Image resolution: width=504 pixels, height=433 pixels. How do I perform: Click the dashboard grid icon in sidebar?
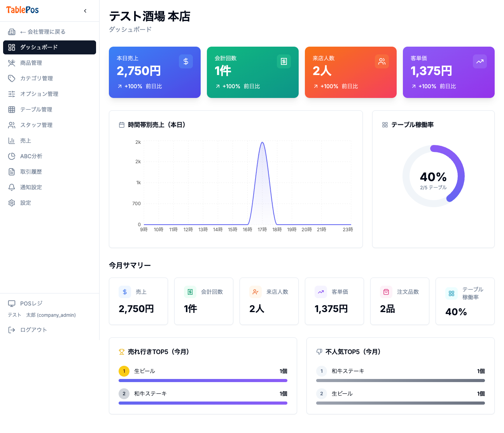coord(12,47)
